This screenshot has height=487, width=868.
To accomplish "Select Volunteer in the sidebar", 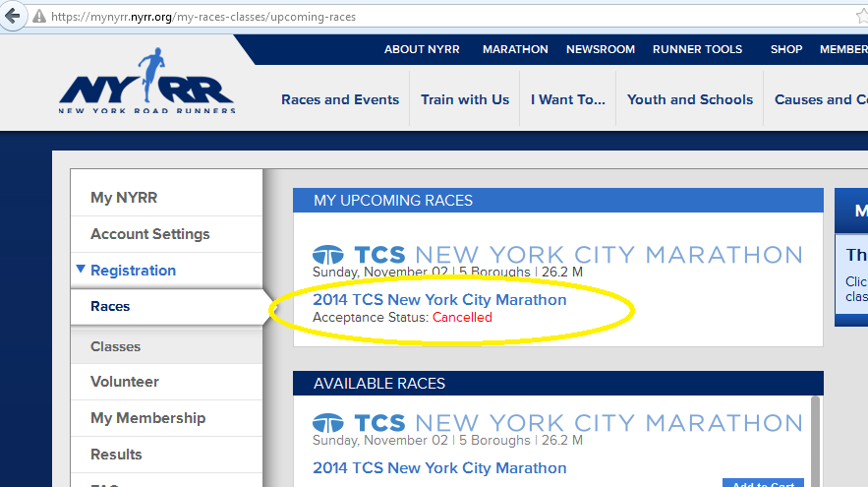I will coord(167,382).
